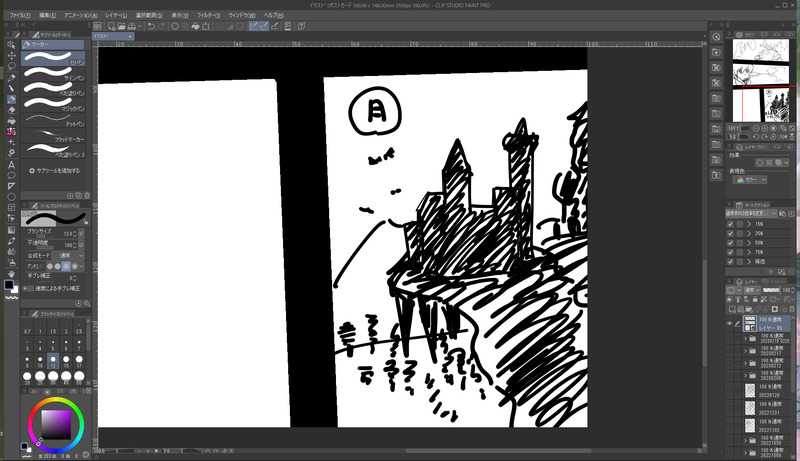Select the フラットマーカー subtool
This screenshot has width=800, height=461.
click(54, 135)
